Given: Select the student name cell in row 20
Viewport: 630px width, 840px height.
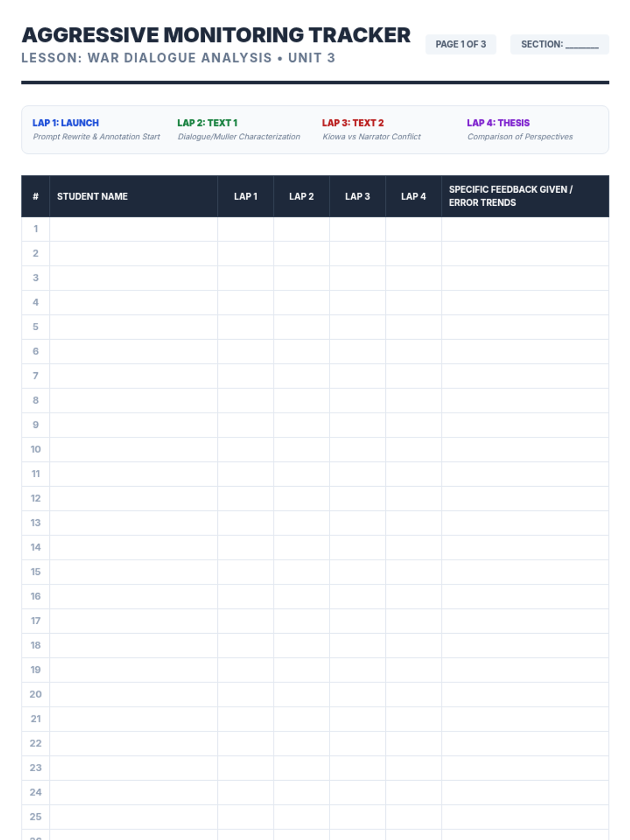Looking at the screenshot, I should tap(133, 694).
